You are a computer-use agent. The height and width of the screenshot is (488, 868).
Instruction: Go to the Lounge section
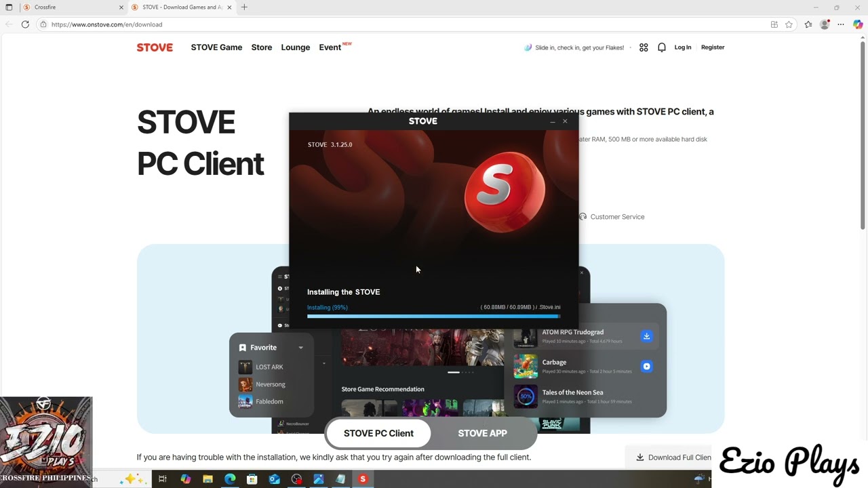(x=296, y=47)
